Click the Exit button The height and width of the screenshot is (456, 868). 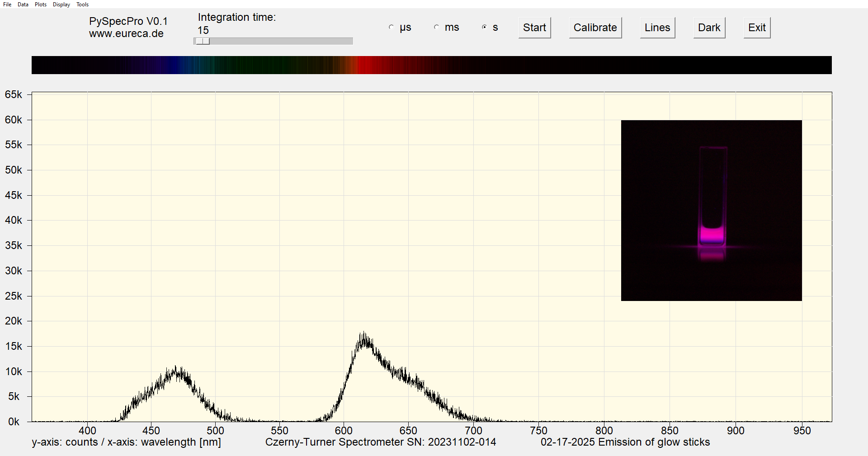click(x=757, y=28)
